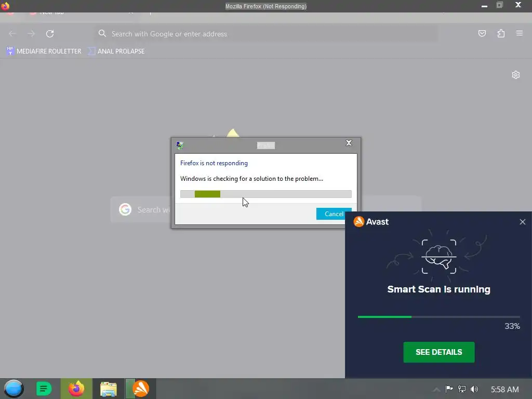532x399 pixels.
Task: Open Action Center flag tray icon
Action: click(x=449, y=389)
